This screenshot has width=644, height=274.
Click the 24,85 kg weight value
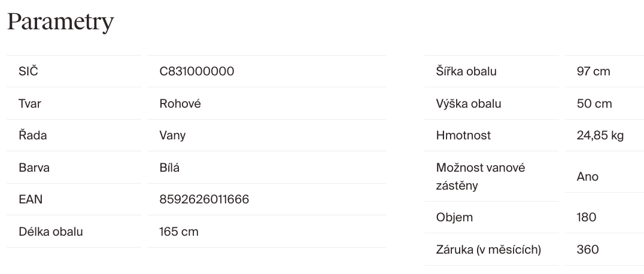coord(600,135)
